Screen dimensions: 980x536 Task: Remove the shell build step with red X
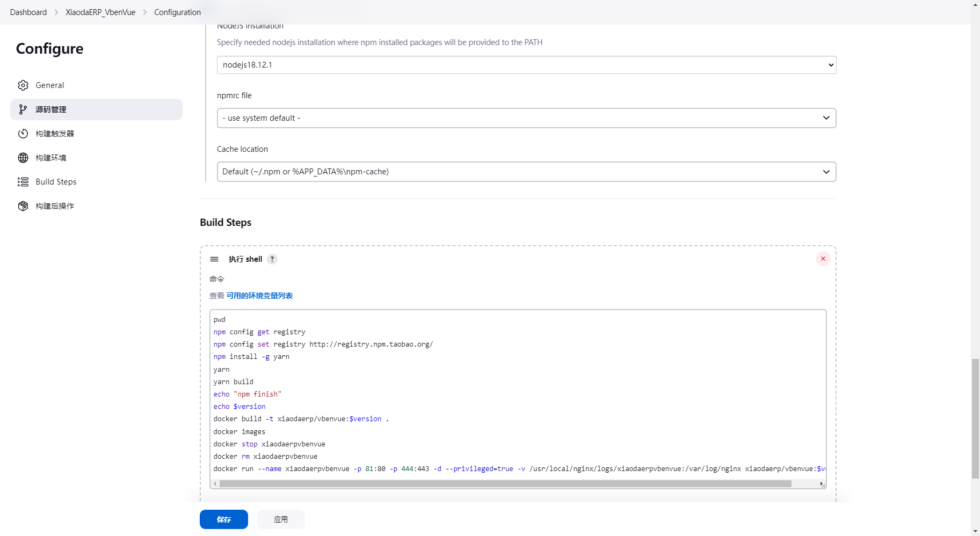click(x=823, y=259)
